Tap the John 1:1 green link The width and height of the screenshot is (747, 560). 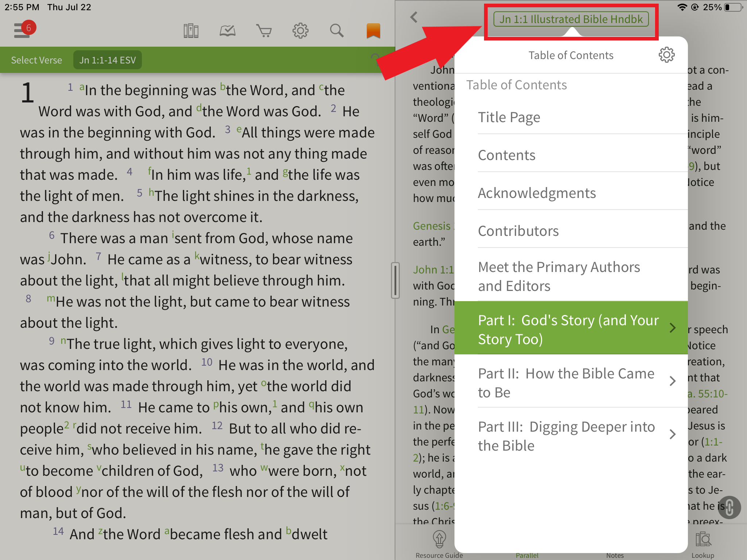click(434, 270)
